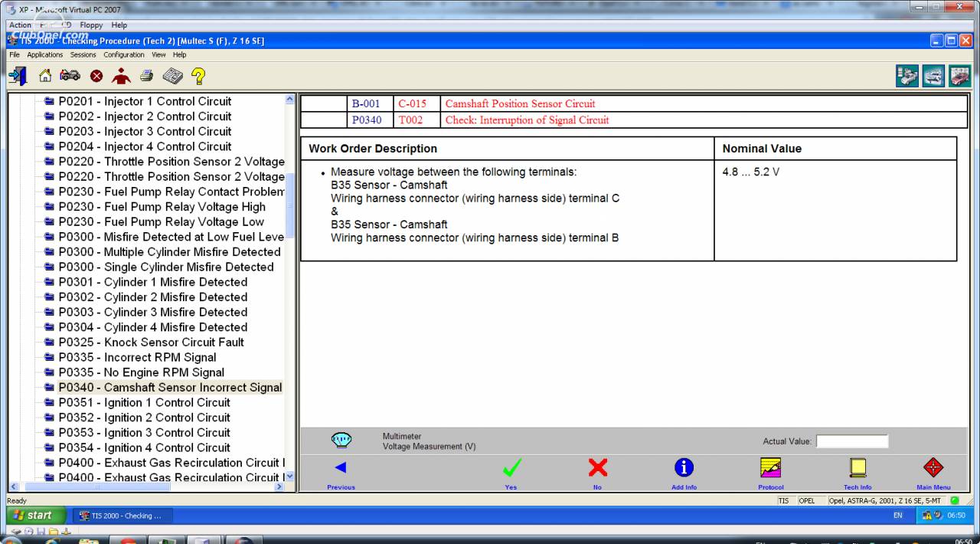Select P0325 - Knock Sensor Circuit Fault
The height and width of the screenshot is (544, 980).
pyautogui.click(x=151, y=342)
